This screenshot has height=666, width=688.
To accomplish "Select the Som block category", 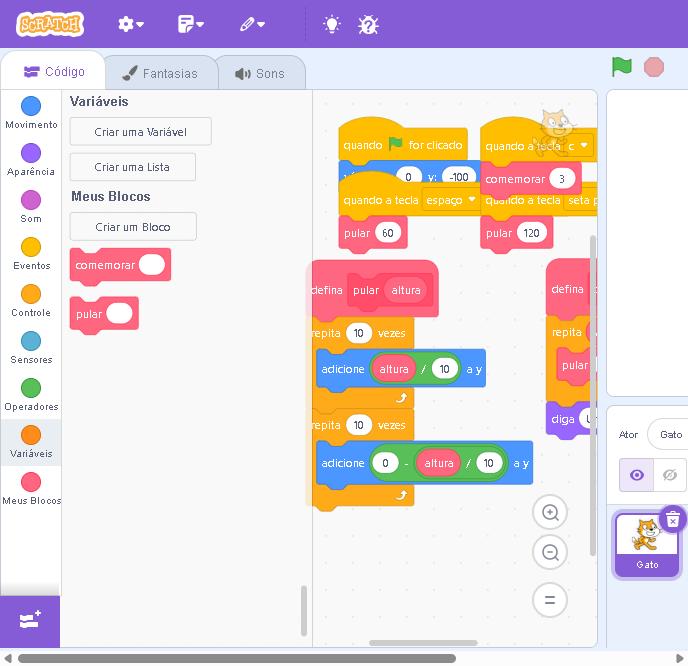I will (31, 207).
